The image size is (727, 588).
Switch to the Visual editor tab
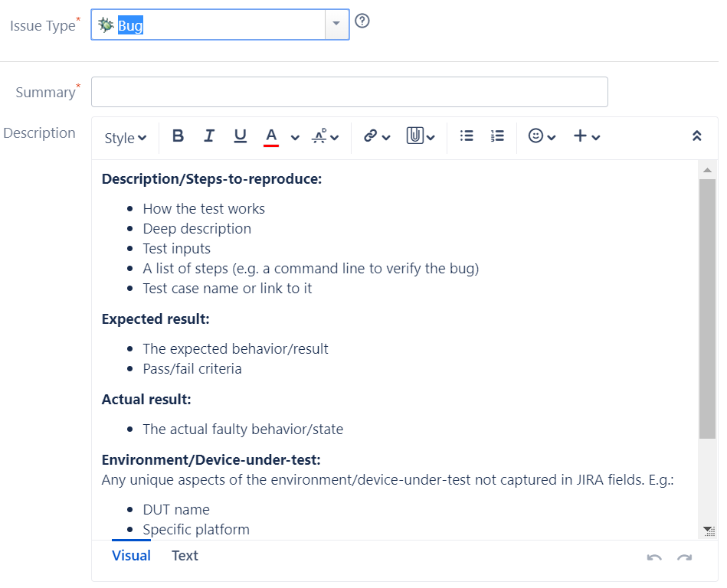coord(131,555)
